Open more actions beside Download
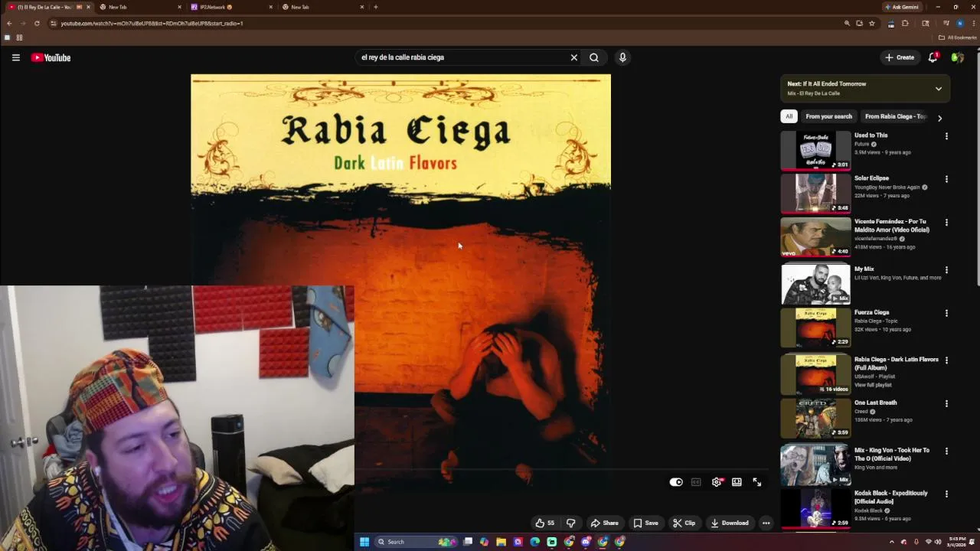Image resolution: width=980 pixels, height=551 pixels. (x=766, y=523)
